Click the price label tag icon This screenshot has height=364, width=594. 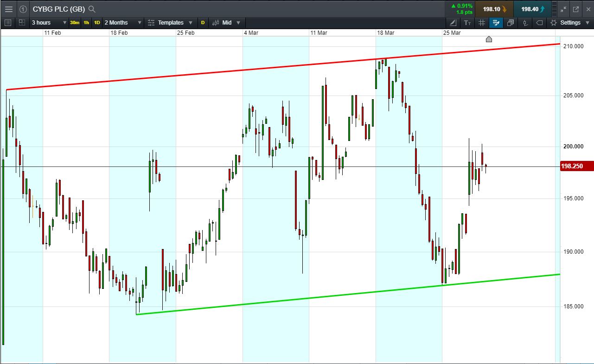[x=539, y=23]
